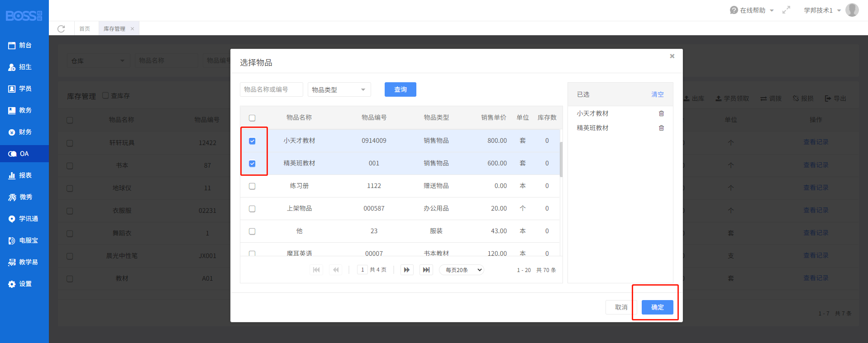868x343 pixels.
Task: Toggle fullscreen expand icon
Action: pos(787,10)
